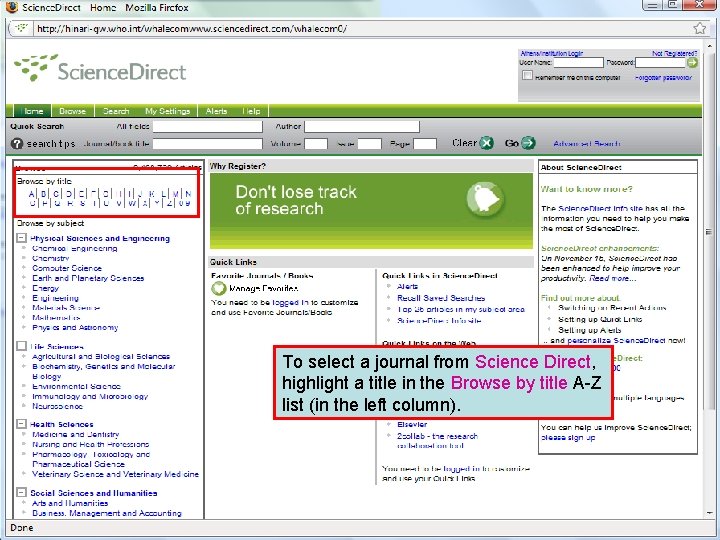720x540 pixels.
Task: Click the bookmark star in address bar
Action: tap(700, 28)
